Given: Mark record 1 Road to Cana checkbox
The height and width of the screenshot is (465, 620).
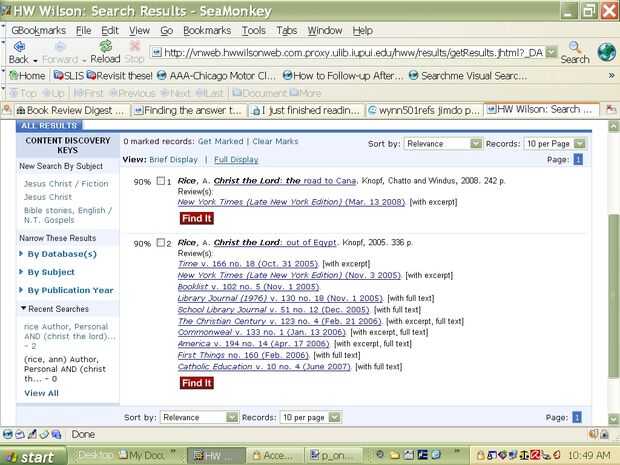Looking at the screenshot, I should pos(161,181).
